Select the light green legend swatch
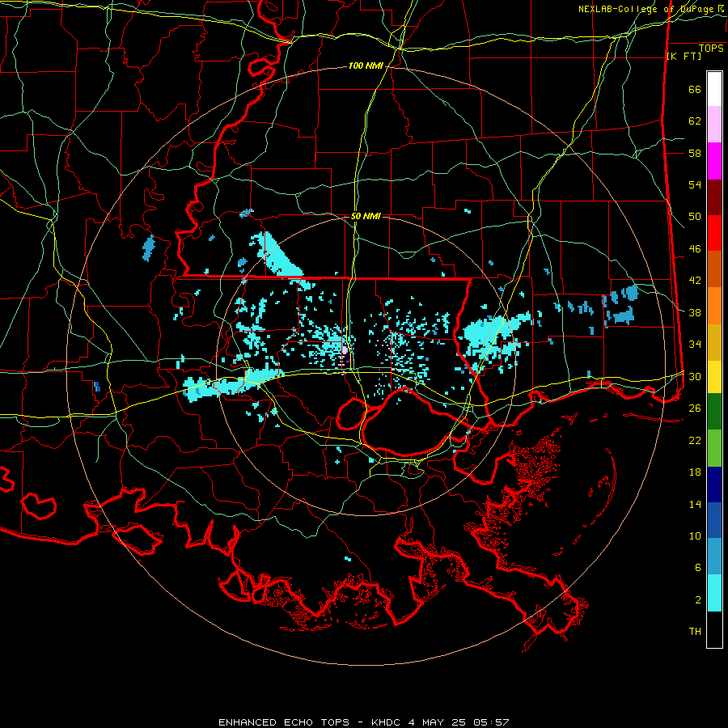The image size is (728, 728). [x=714, y=448]
